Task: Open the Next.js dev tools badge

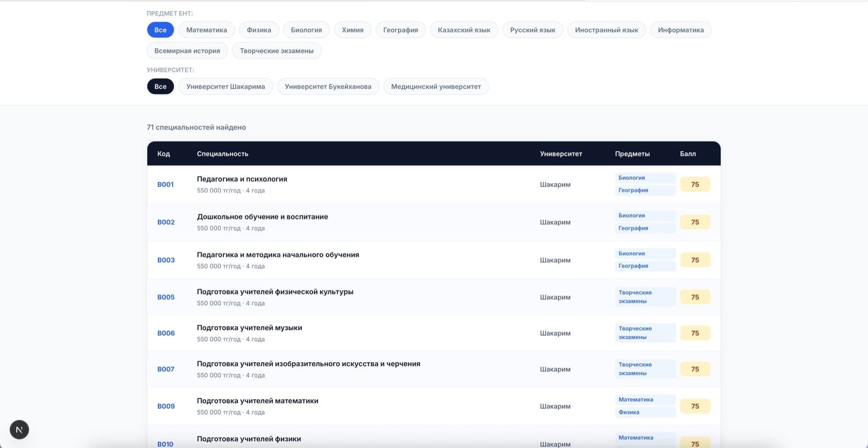Action: pos(19,430)
